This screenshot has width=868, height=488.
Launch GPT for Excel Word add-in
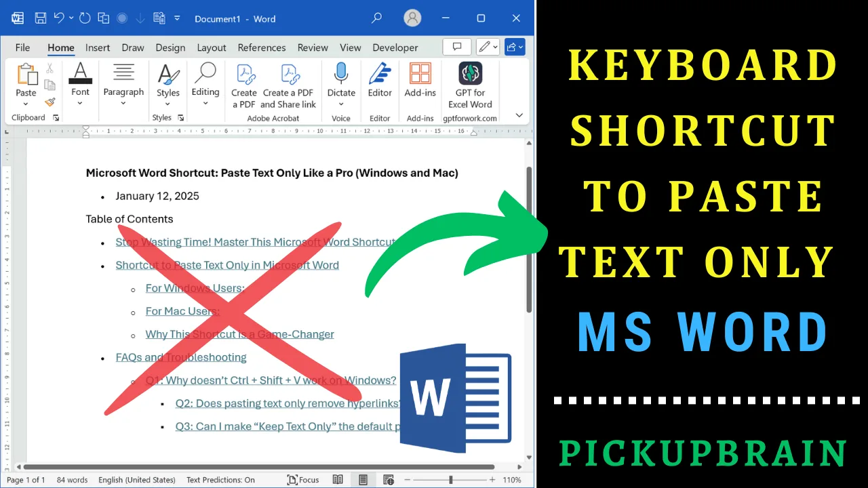(470, 86)
